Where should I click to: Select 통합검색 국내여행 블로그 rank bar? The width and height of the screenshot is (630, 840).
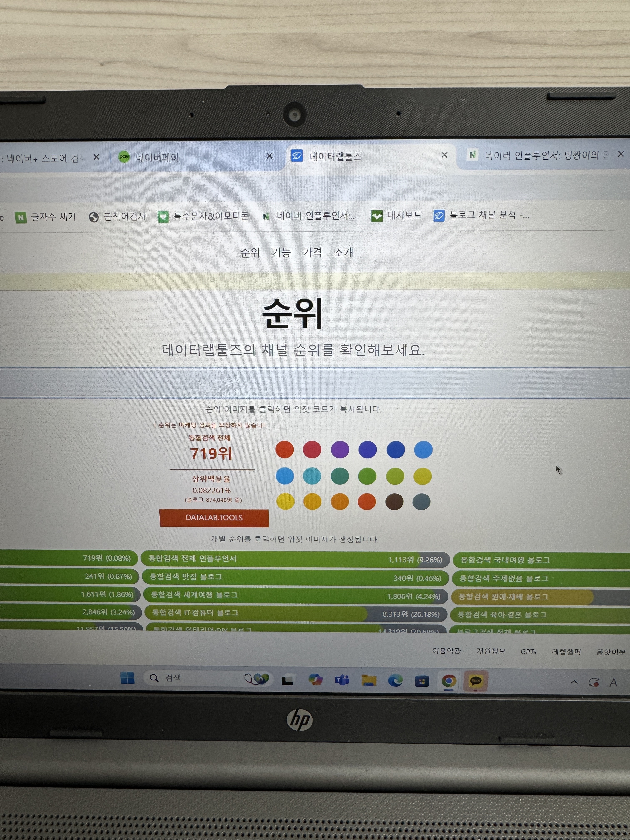541,560
